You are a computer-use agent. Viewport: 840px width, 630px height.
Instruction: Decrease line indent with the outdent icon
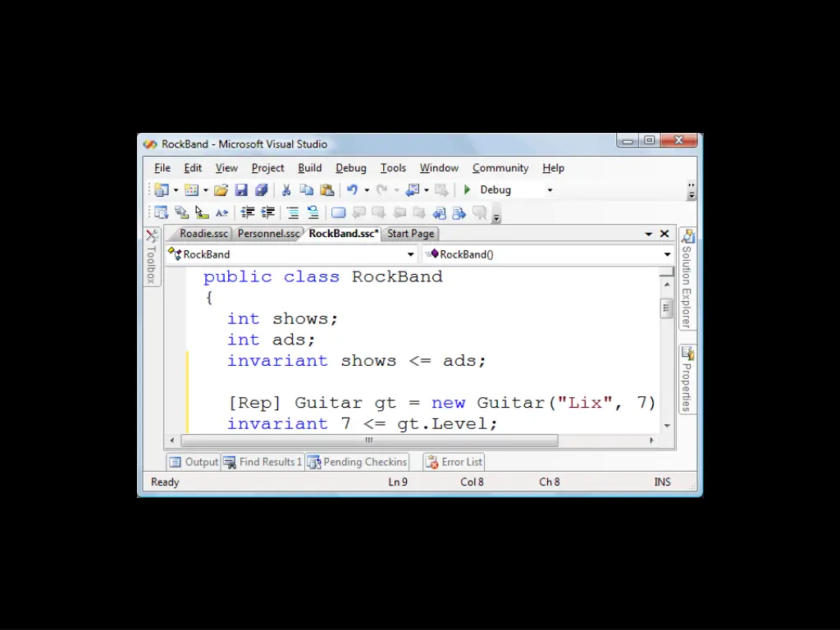tap(247, 212)
